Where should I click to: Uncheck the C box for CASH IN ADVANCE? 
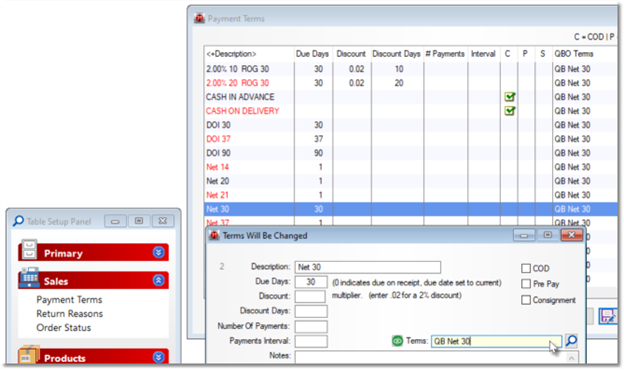(509, 97)
